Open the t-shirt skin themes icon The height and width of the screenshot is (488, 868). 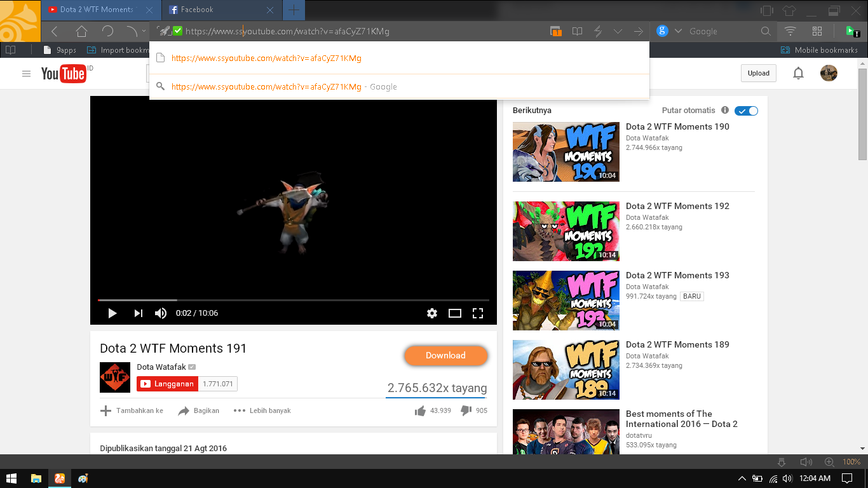point(789,10)
